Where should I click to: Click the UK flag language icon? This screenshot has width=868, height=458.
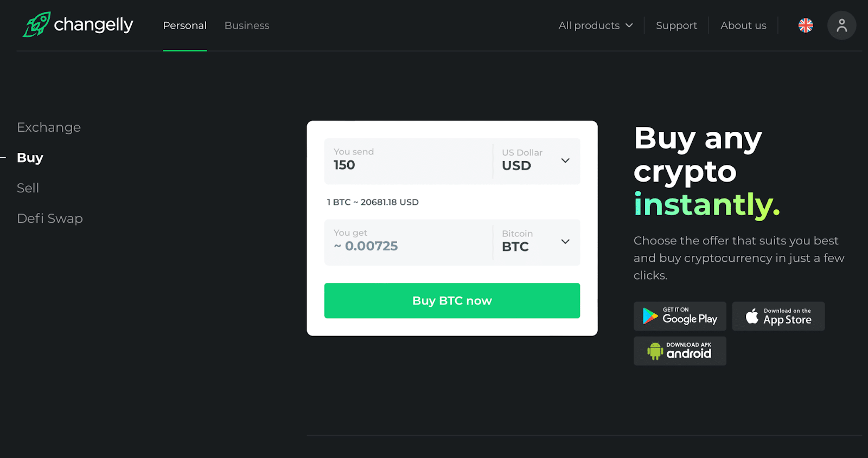[x=806, y=25]
